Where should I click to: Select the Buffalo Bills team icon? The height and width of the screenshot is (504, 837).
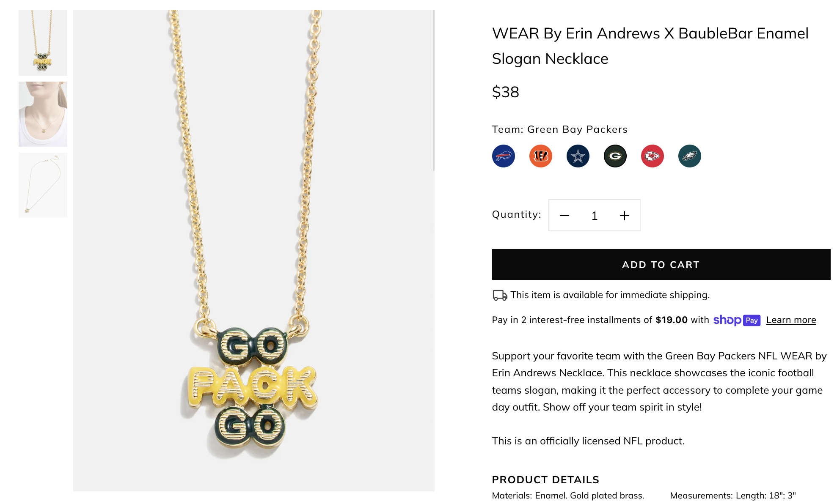[503, 156]
